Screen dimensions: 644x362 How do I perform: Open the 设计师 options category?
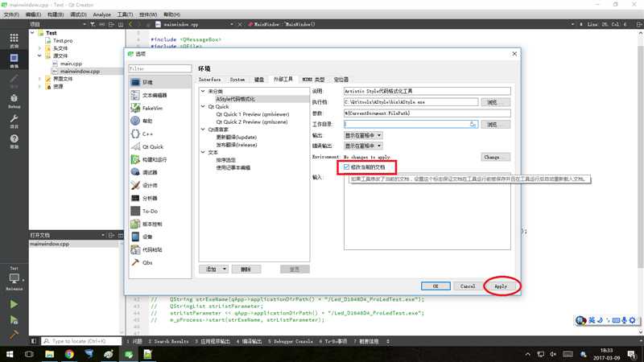click(x=159, y=185)
